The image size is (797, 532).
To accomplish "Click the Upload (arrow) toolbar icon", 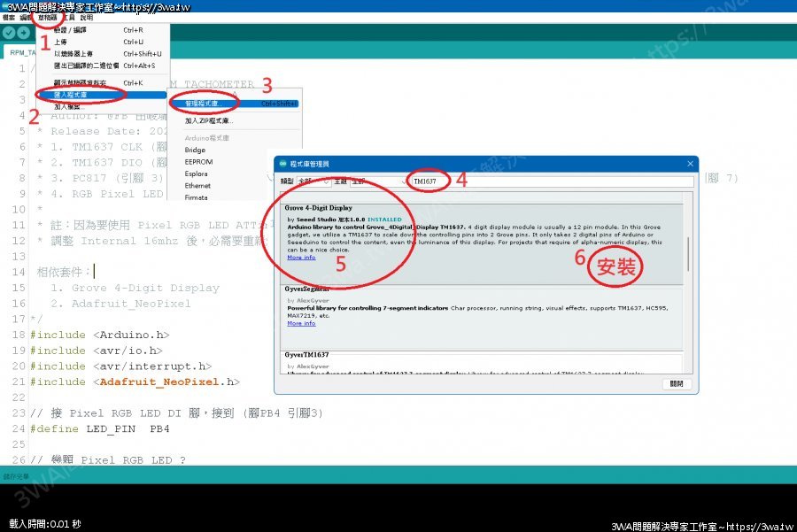I will [23, 33].
